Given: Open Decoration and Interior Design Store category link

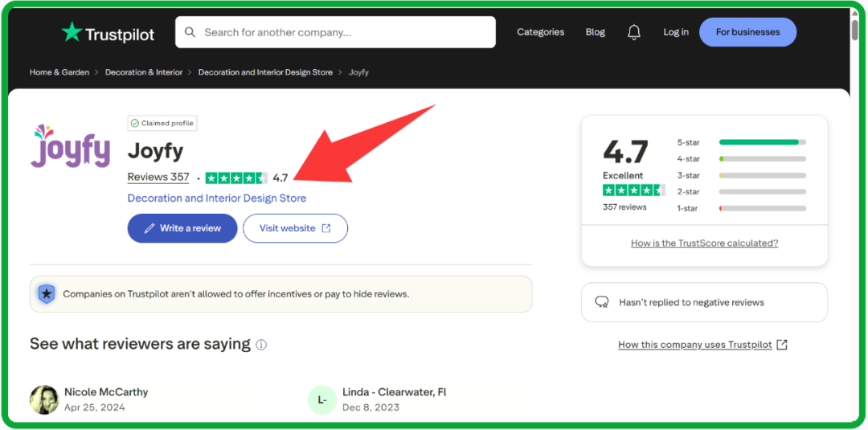Looking at the screenshot, I should point(216,198).
